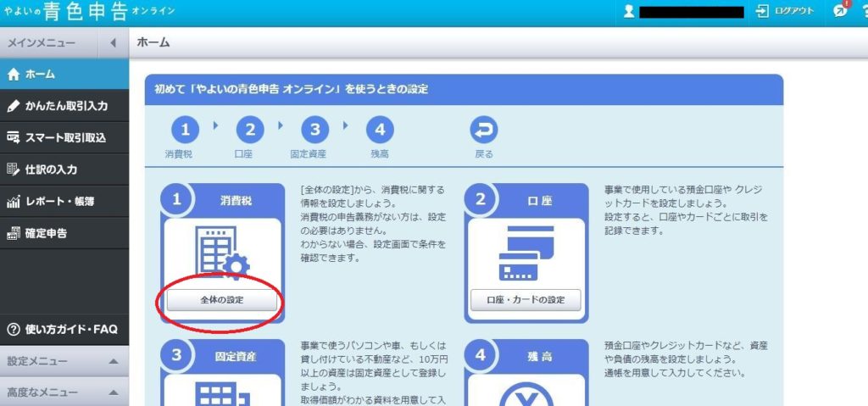Click the 全体の設定 button
The height and width of the screenshot is (406, 868).
[222, 300]
